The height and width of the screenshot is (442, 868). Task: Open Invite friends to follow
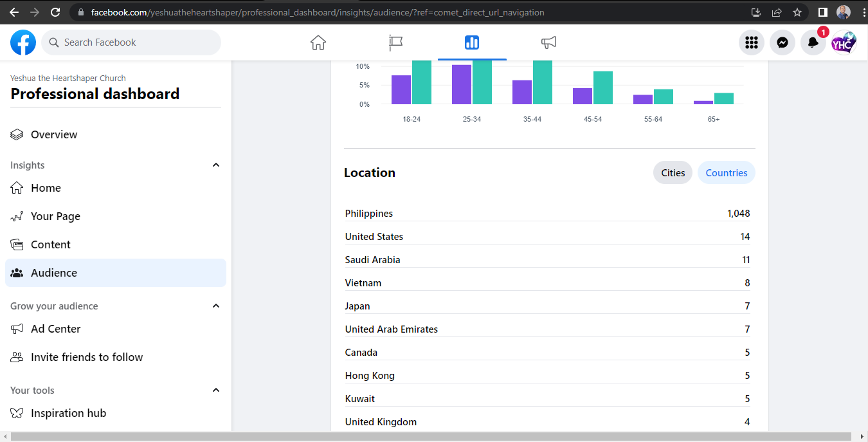click(87, 357)
